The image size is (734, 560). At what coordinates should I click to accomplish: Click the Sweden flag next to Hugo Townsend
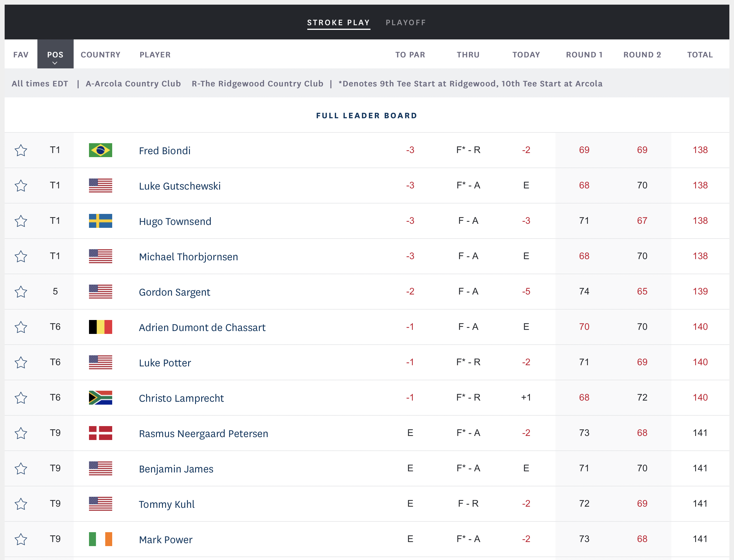click(100, 221)
